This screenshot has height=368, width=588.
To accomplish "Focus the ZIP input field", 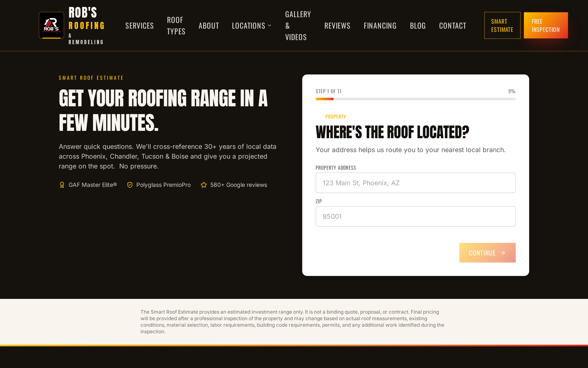I will 415,216.
